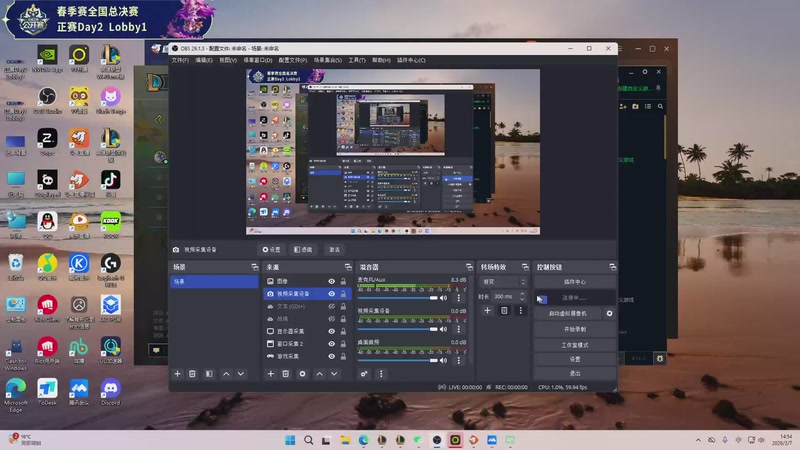Click 退出 exit button in controls

click(574, 373)
